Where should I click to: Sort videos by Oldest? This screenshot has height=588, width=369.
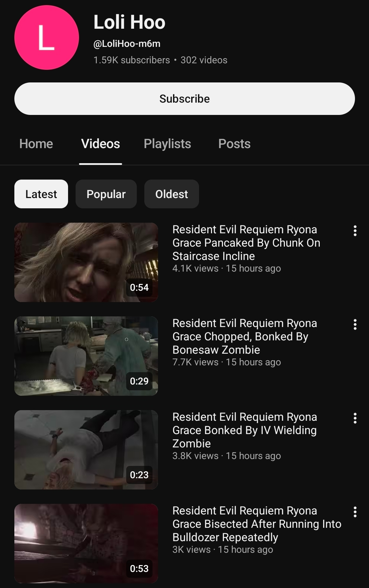tap(171, 194)
